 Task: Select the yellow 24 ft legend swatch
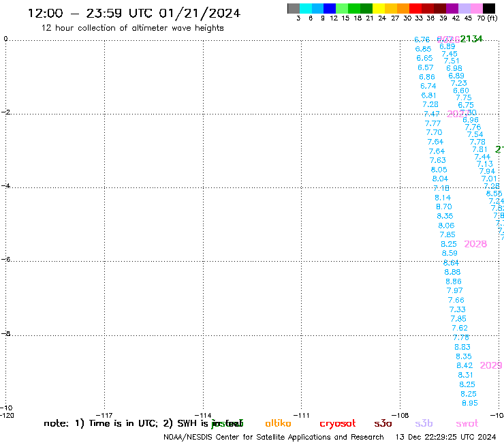click(x=379, y=8)
